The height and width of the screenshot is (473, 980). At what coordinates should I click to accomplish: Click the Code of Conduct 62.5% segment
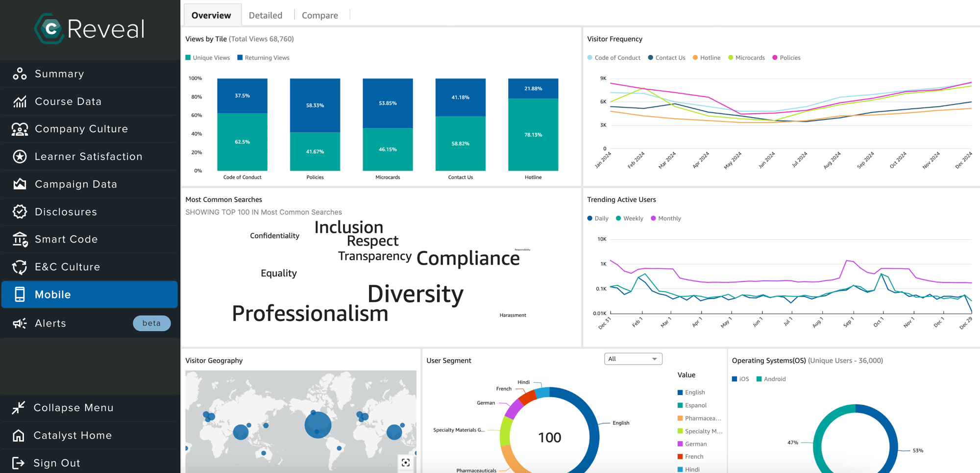click(243, 142)
